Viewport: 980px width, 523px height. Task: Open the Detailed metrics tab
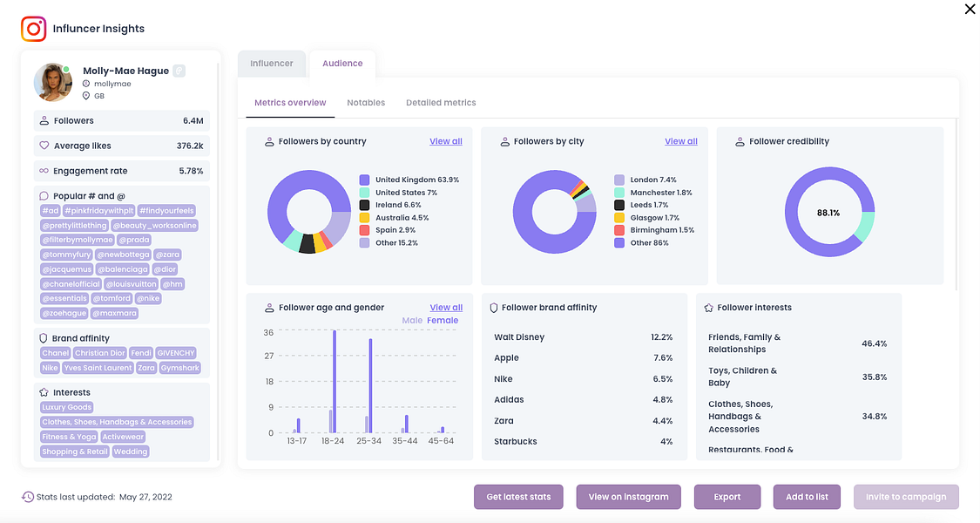(x=441, y=103)
